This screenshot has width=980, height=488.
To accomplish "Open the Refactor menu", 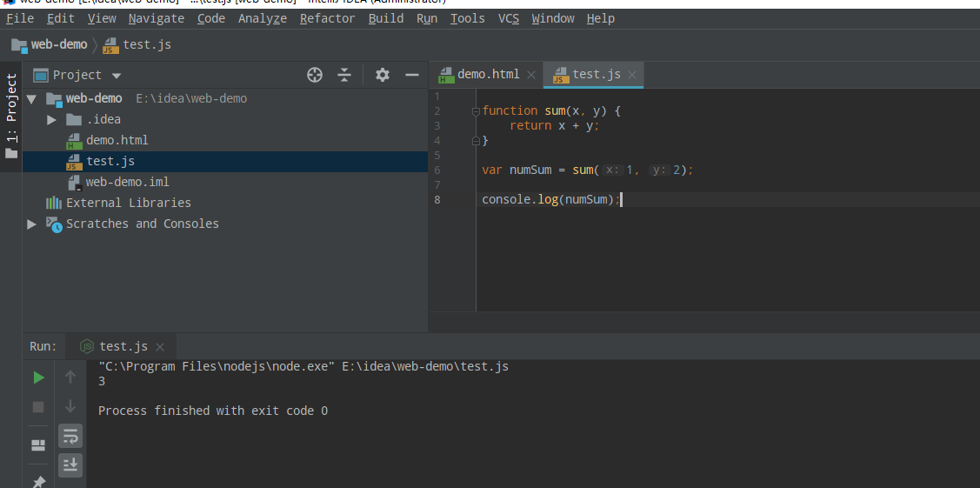I will tap(328, 19).
